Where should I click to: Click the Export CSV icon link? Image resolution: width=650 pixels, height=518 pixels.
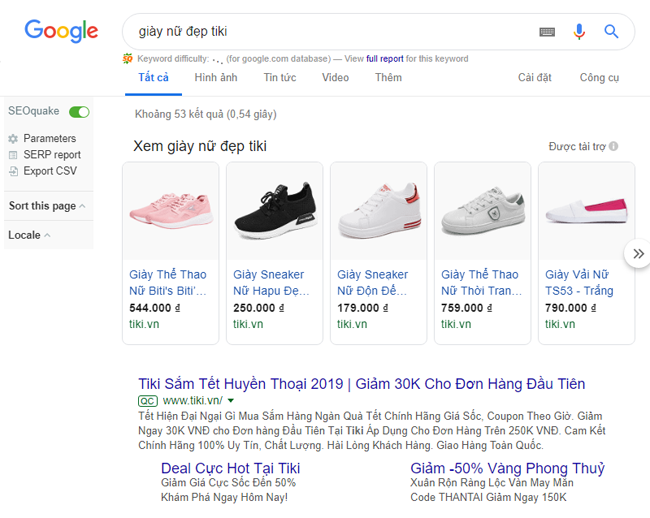(13, 171)
